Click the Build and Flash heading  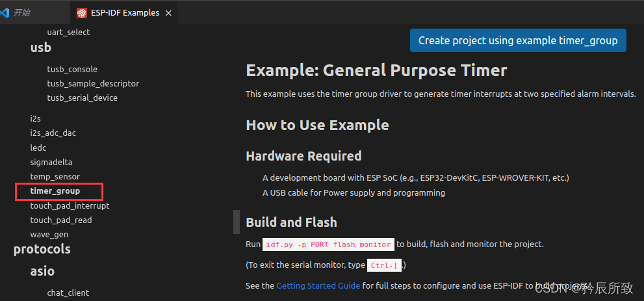click(292, 222)
